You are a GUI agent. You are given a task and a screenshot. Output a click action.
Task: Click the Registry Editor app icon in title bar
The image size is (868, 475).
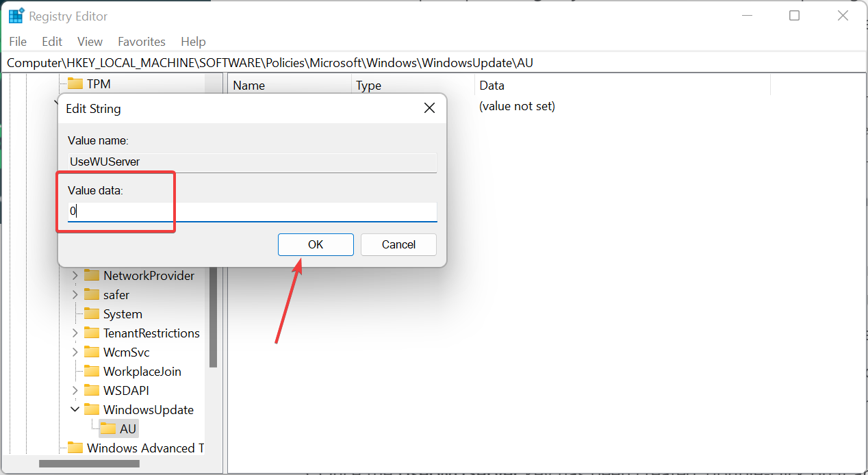click(x=16, y=16)
